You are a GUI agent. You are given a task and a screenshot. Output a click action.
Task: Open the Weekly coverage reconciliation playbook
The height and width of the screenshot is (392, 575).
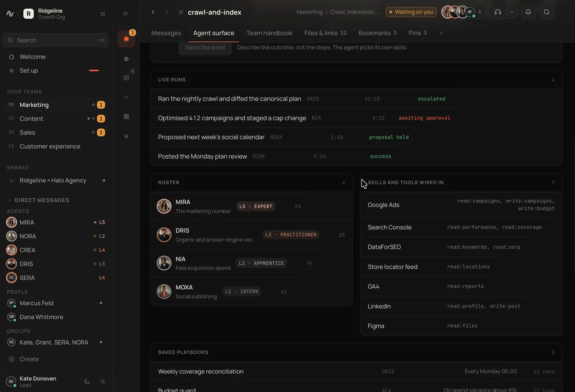[356, 372]
